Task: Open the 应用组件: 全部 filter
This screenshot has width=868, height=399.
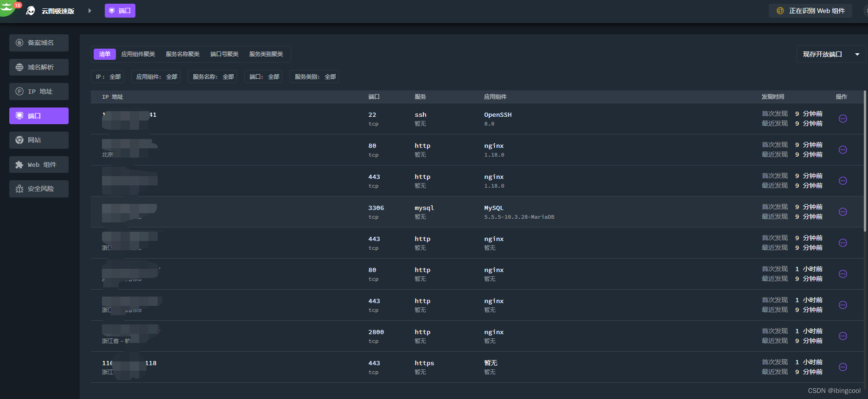Action: click(156, 76)
